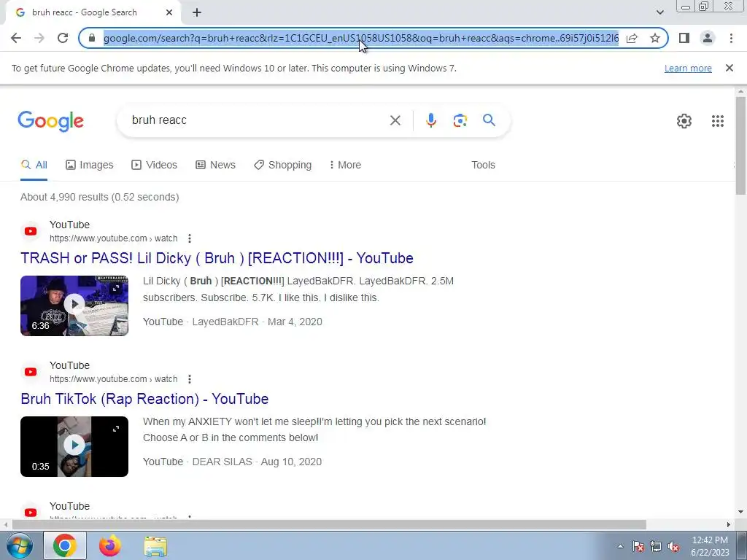Click the vertical page scrollbar
747x560 pixels.
[x=740, y=146]
